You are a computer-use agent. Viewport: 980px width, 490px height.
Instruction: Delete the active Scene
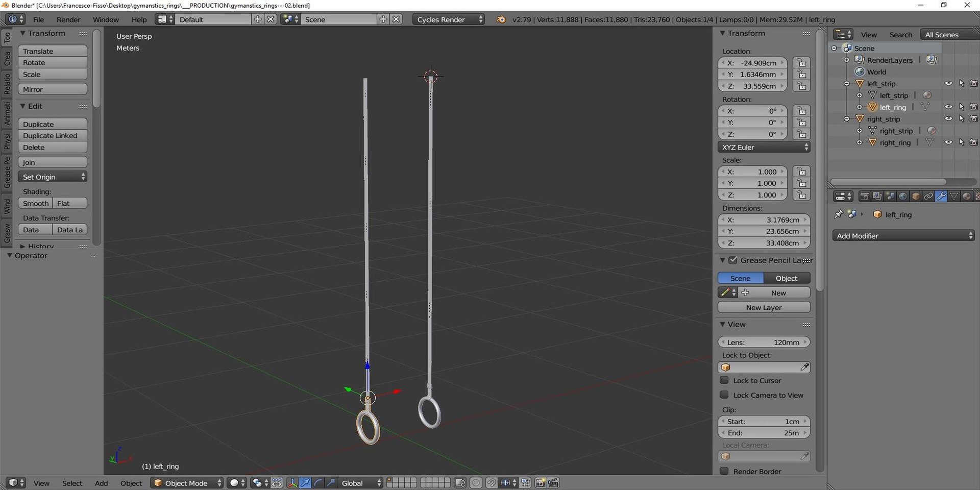(396, 19)
